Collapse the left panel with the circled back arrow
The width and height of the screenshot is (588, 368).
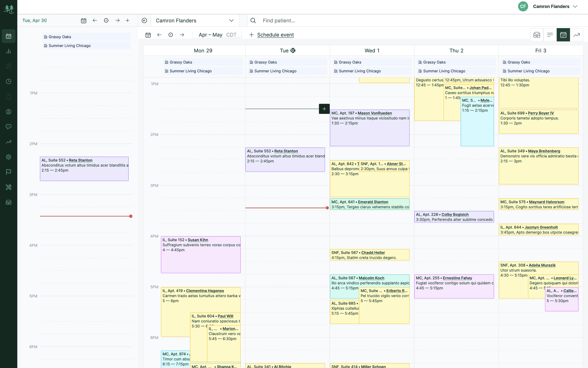144,20
